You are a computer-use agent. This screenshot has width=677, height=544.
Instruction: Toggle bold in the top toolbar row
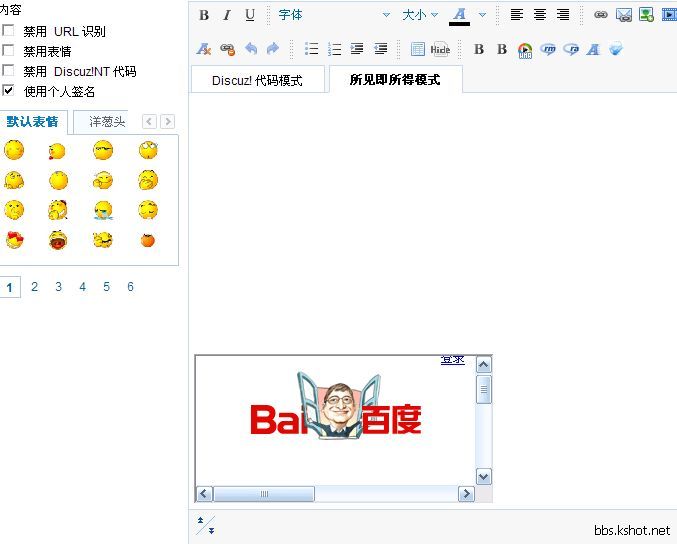pyautogui.click(x=204, y=15)
